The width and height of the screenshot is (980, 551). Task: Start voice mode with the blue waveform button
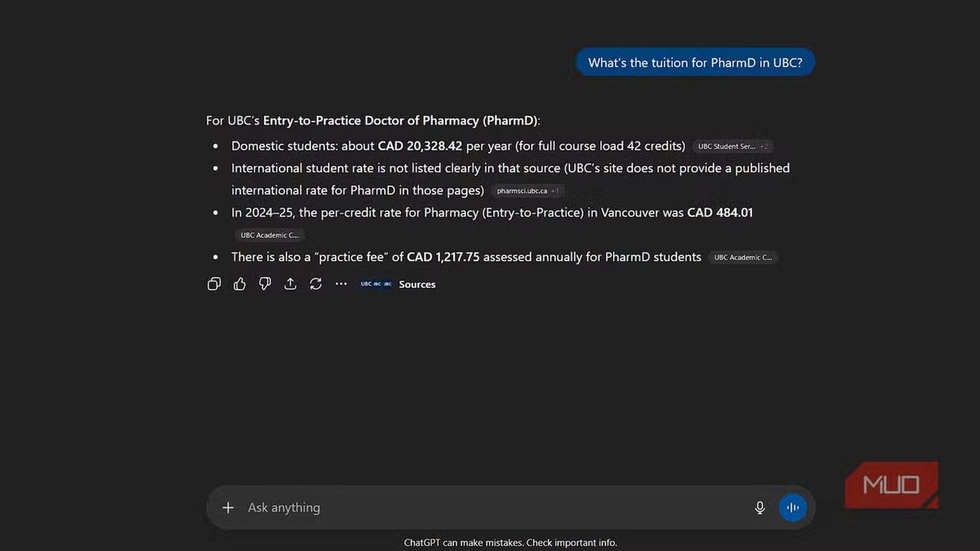[792, 508]
